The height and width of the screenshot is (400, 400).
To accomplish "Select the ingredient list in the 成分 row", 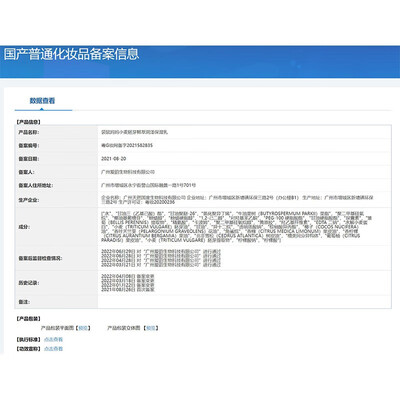I will 236,227.
